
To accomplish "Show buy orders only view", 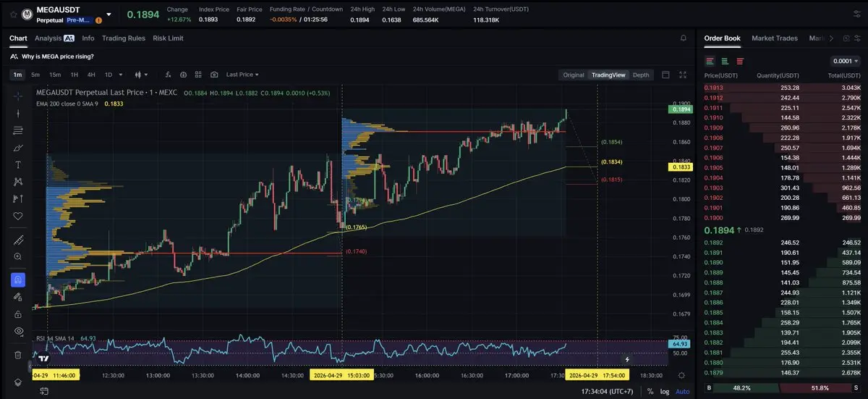I will (x=725, y=61).
